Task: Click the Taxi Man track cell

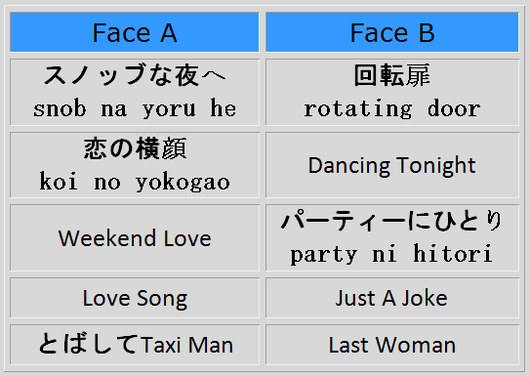Action: coord(135,345)
